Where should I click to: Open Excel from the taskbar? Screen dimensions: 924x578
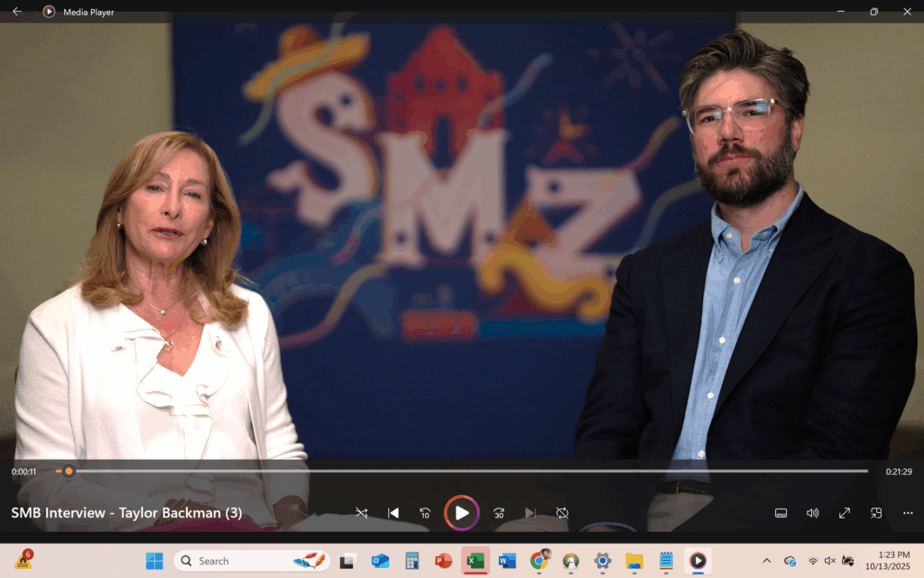click(x=476, y=561)
